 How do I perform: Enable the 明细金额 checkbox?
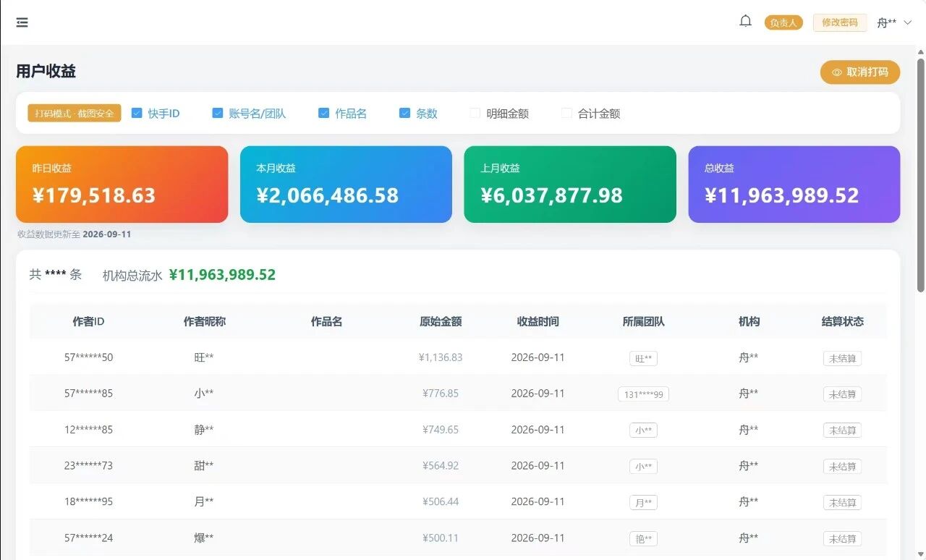pos(475,113)
